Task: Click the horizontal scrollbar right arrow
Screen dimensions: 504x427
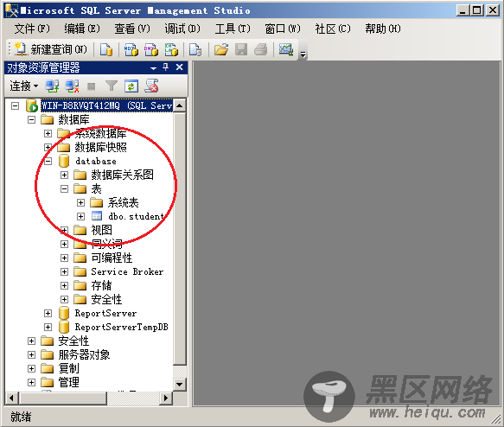Action: [166, 398]
